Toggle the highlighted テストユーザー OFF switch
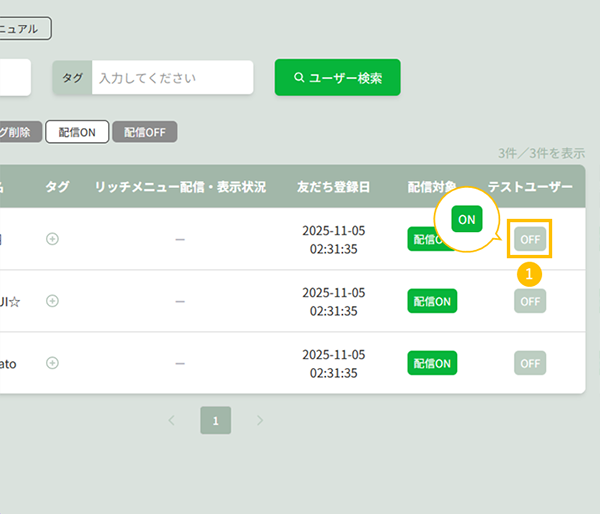600x514 pixels. tap(530, 239)
